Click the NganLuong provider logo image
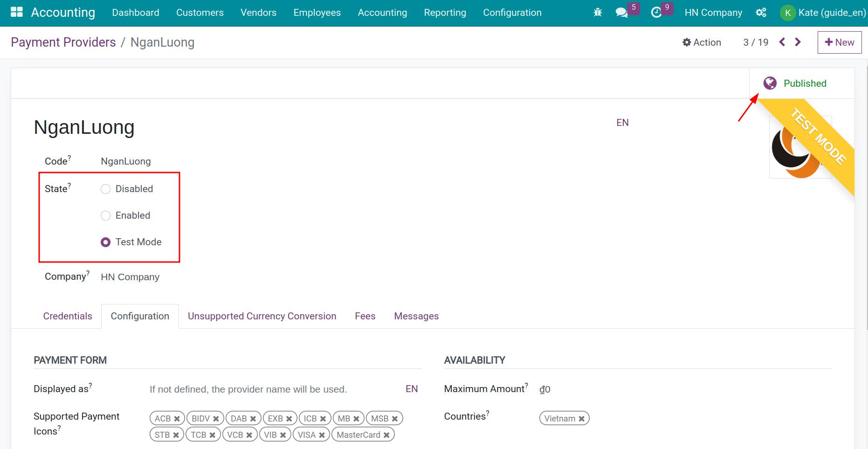 coord(800,147)
